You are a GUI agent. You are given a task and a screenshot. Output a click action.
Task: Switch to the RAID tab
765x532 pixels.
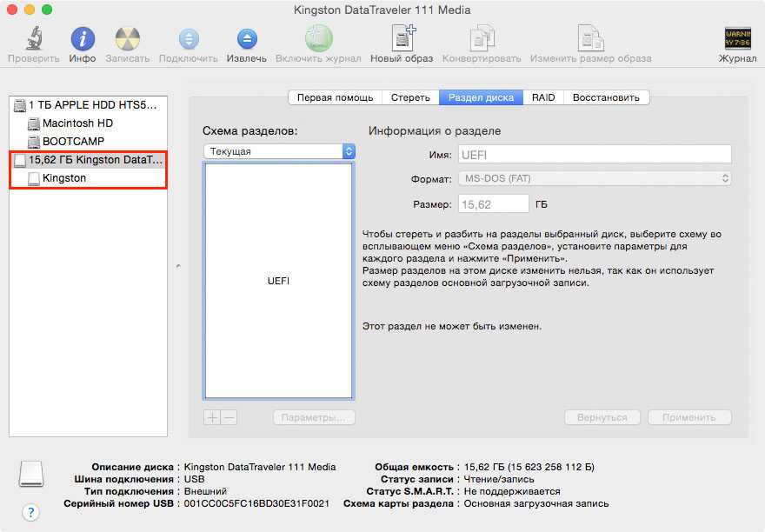point(543,97)
